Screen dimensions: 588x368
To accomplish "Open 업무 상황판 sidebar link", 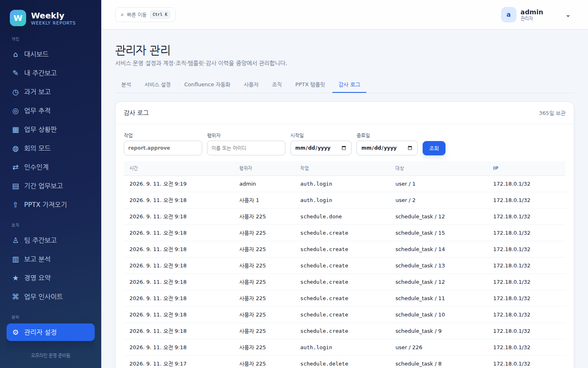I will 51,130.
